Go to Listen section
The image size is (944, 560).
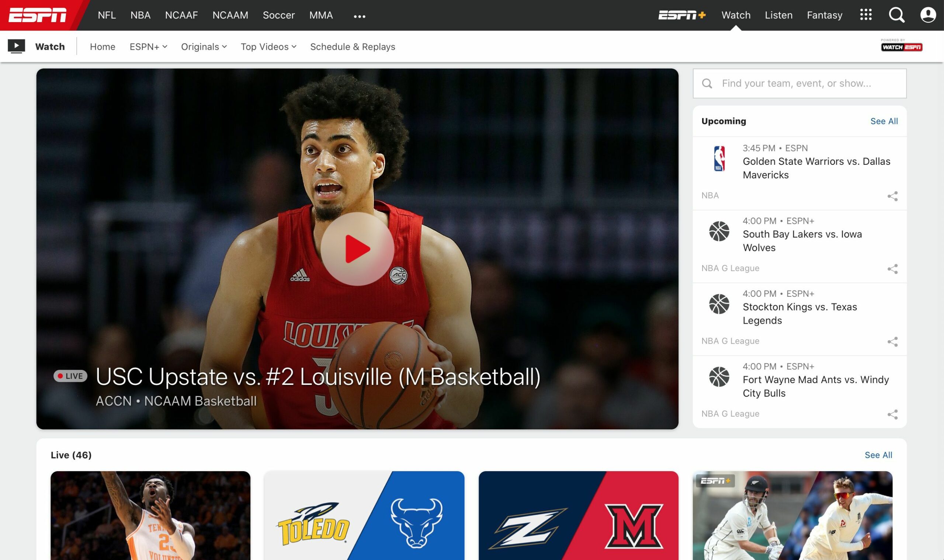click(x=779, y=15)
